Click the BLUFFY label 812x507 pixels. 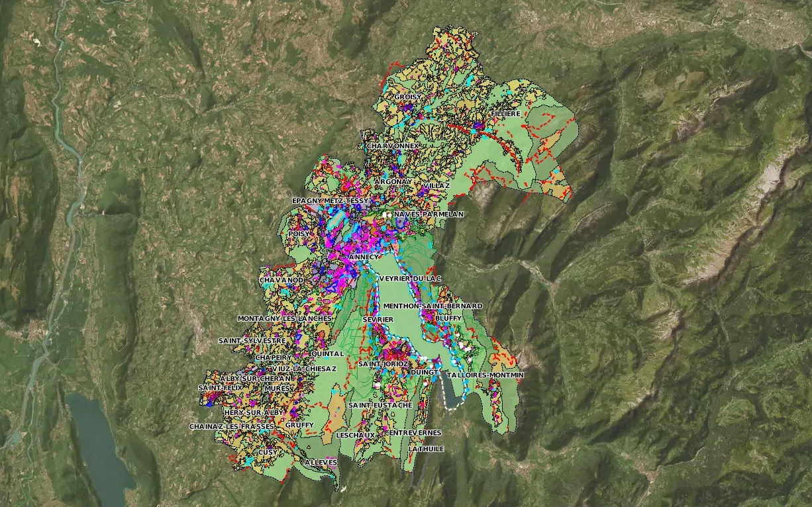pos(448,318)
